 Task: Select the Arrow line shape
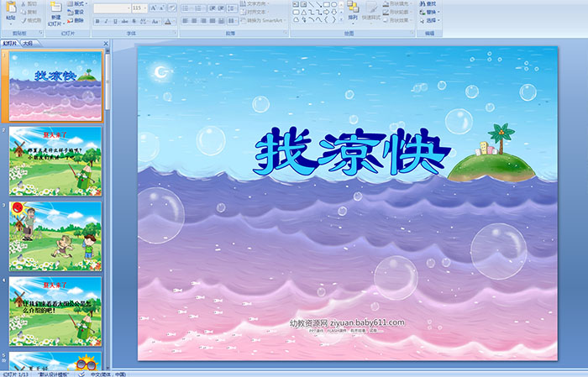click(x=318, y=4)
